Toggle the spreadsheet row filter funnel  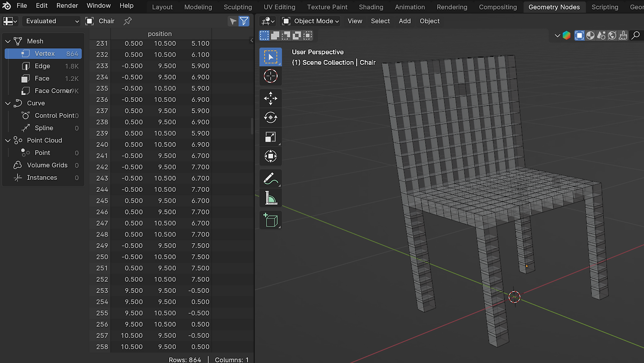click(244, 21)
